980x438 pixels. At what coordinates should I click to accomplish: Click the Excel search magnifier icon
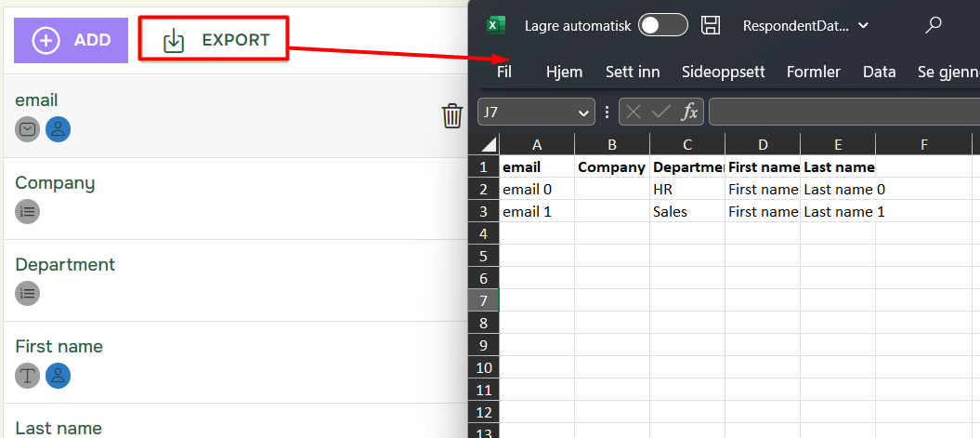pyautogui.click(x=934, y=25)
